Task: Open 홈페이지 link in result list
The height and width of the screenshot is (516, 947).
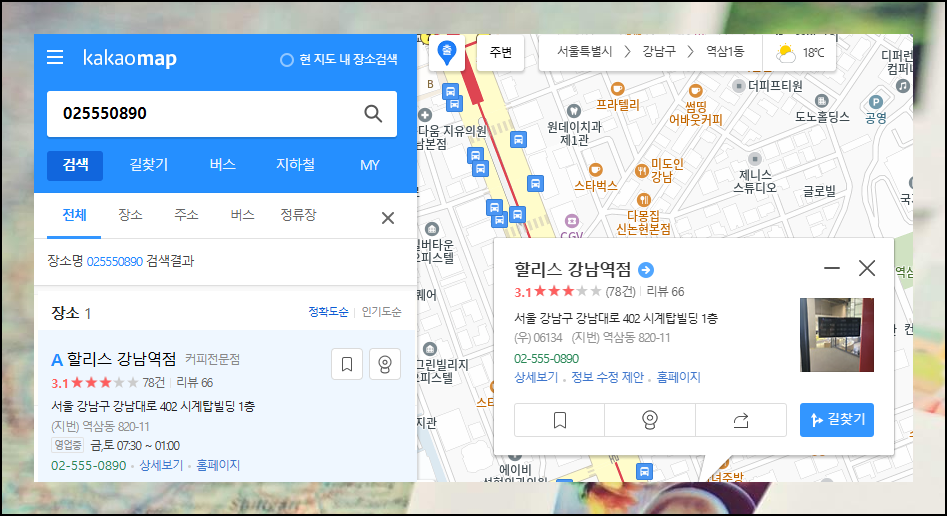Action: [x=218, y=465]
